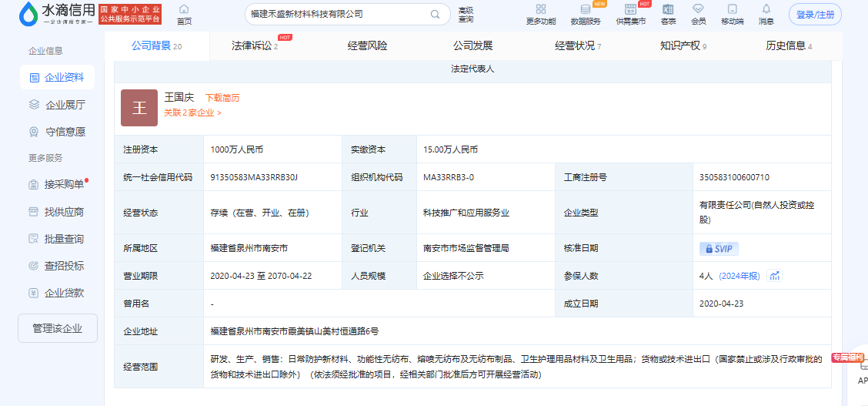Screen dimensions: 868x406
Task: Open 关联2家企业 link
Action: 192,112
